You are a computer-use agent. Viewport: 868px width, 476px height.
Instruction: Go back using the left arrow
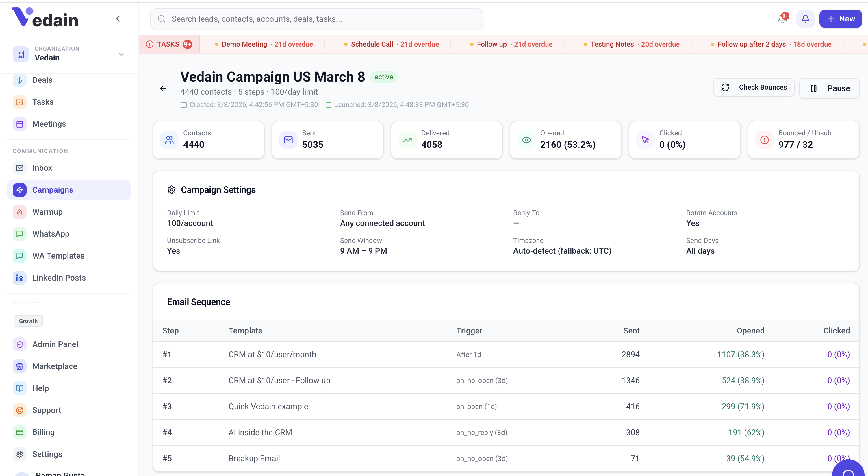(x=163, y=88)
